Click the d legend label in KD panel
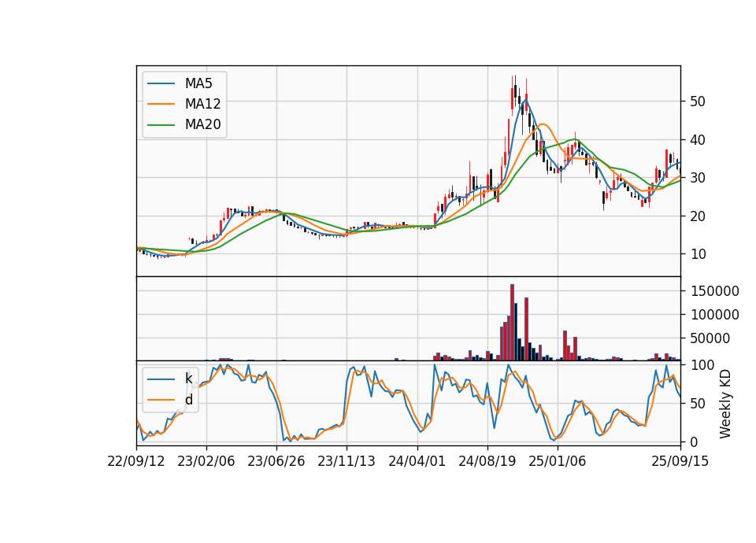 pos(189,400)
